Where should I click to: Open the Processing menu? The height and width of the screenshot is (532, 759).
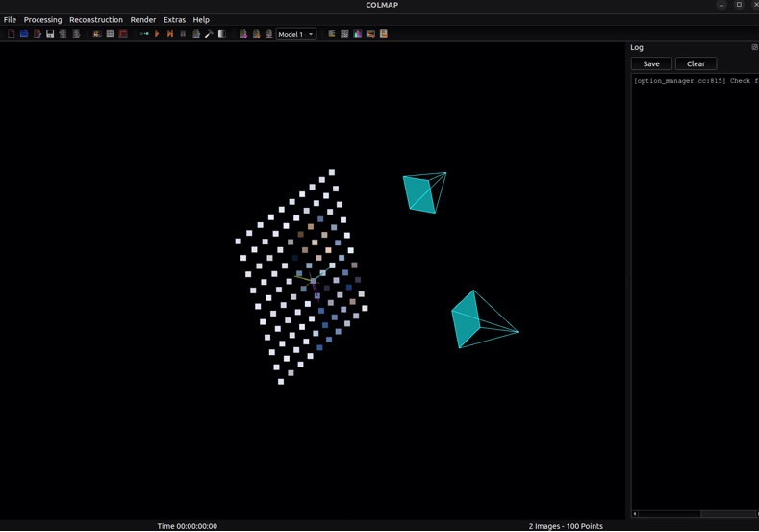pos(42,19)
